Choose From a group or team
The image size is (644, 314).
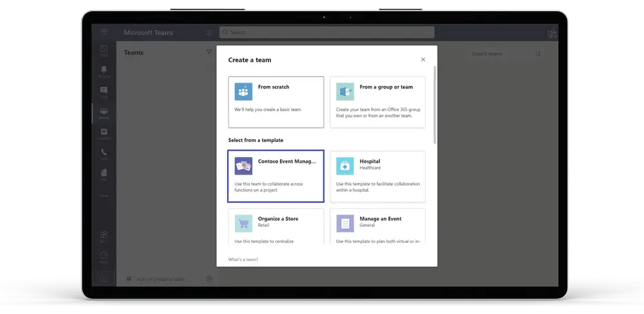click(x=377, y=102)
